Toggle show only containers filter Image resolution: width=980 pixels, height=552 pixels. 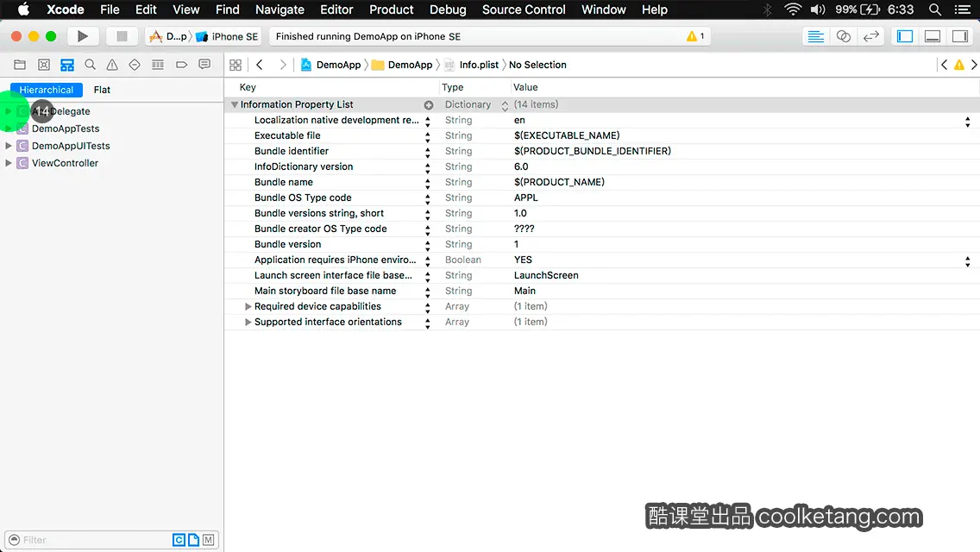[208, 540]
